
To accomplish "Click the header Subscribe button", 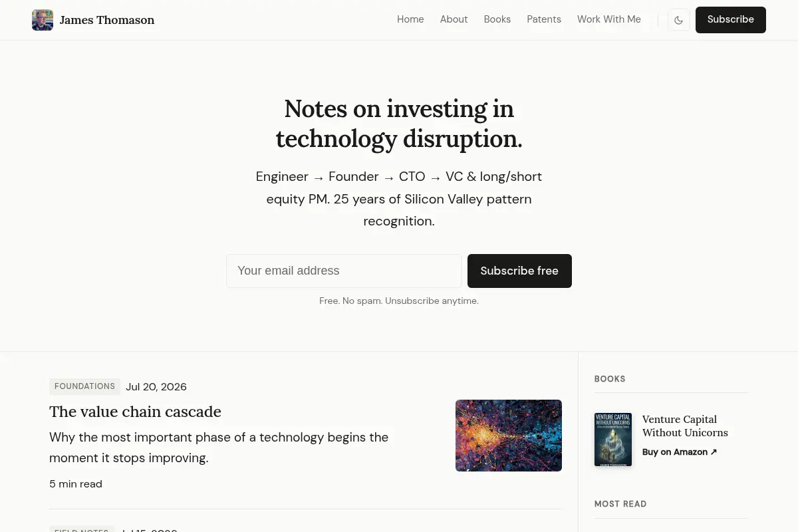I will pos(731,20).
